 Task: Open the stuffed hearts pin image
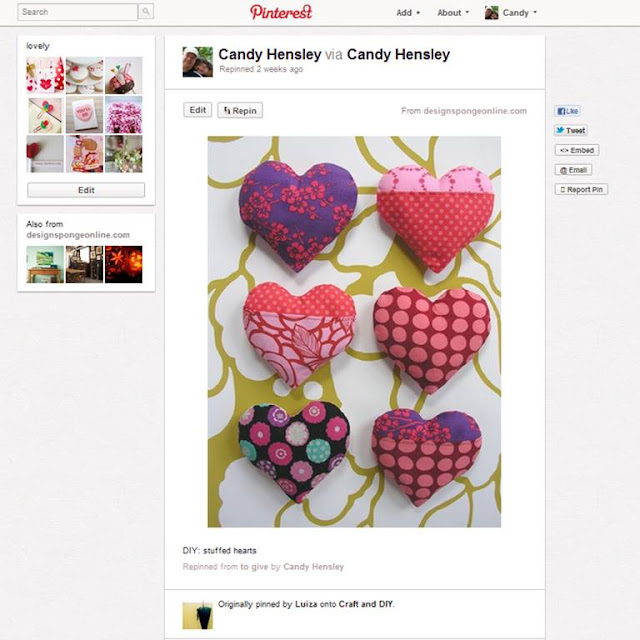(x=354, y=331)
